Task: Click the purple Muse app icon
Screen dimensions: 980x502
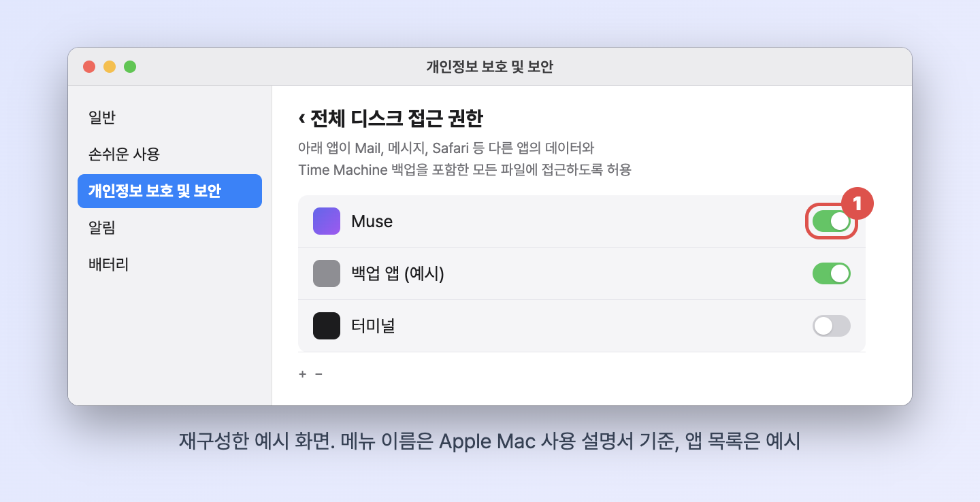Action: click(327, 221)
